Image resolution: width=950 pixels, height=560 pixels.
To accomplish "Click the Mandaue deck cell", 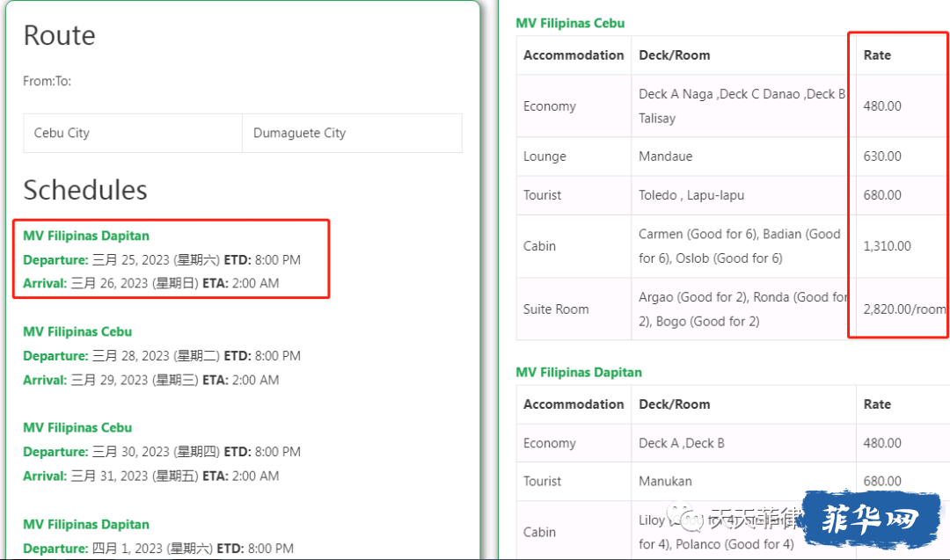I will click(743, 156).
